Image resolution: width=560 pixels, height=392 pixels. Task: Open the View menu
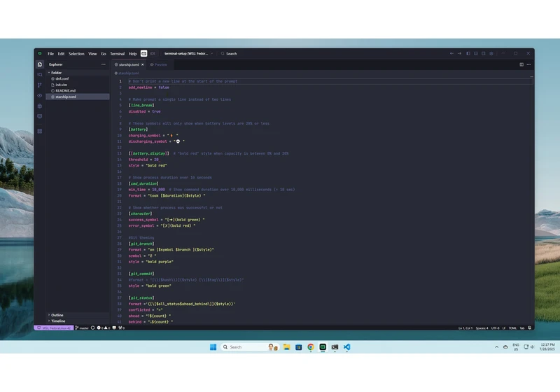coord(92,54)
